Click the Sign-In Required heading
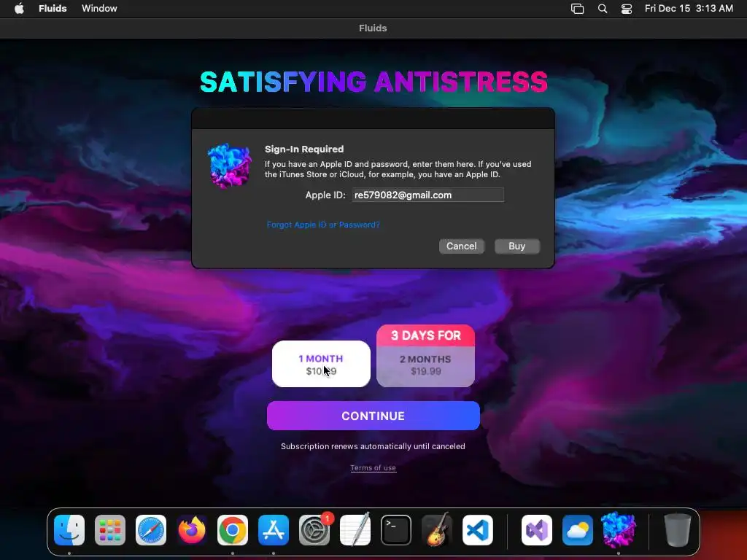The width and height of the screenshot is (747, 560). click(x=304, y=149)
